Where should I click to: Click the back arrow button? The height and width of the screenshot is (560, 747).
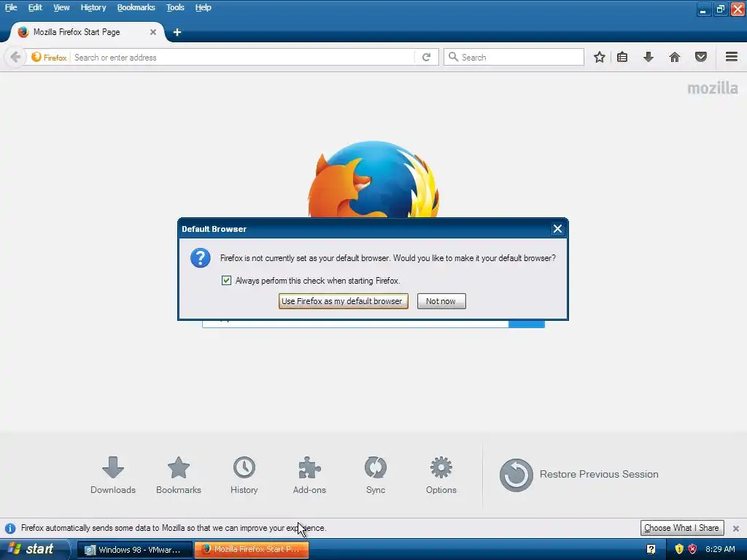point(15,57)
